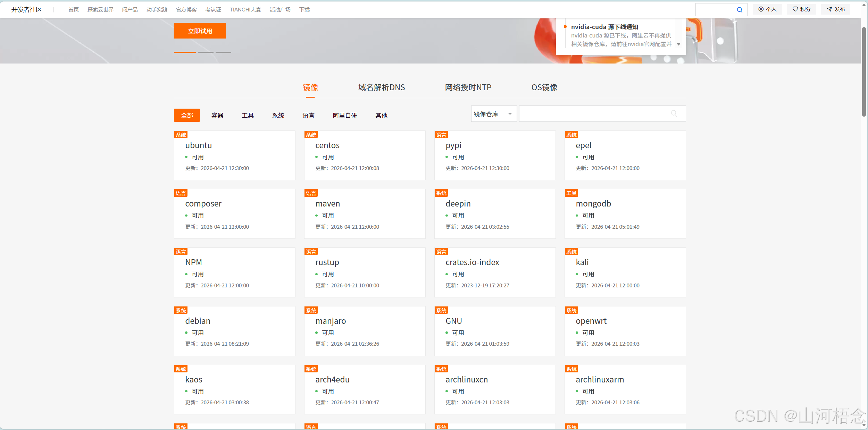The height and width of the screenshot is (430, 868).
Task: Open the 下载 nav link
Action: click(304, 10)
